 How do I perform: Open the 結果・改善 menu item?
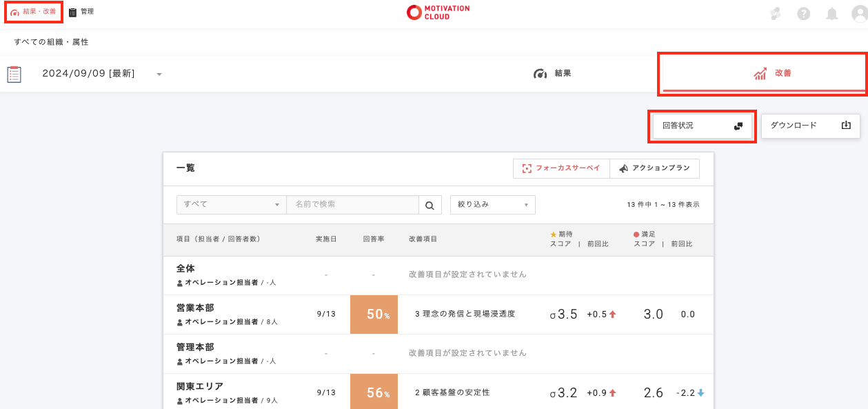tap(33, 12)
